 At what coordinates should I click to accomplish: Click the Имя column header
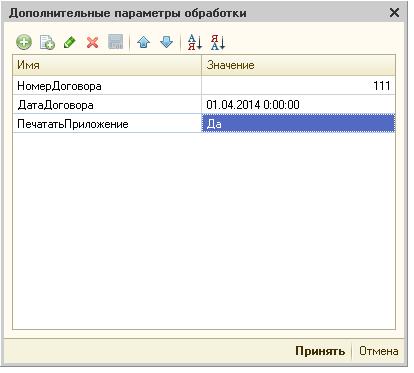click(107, 65)
